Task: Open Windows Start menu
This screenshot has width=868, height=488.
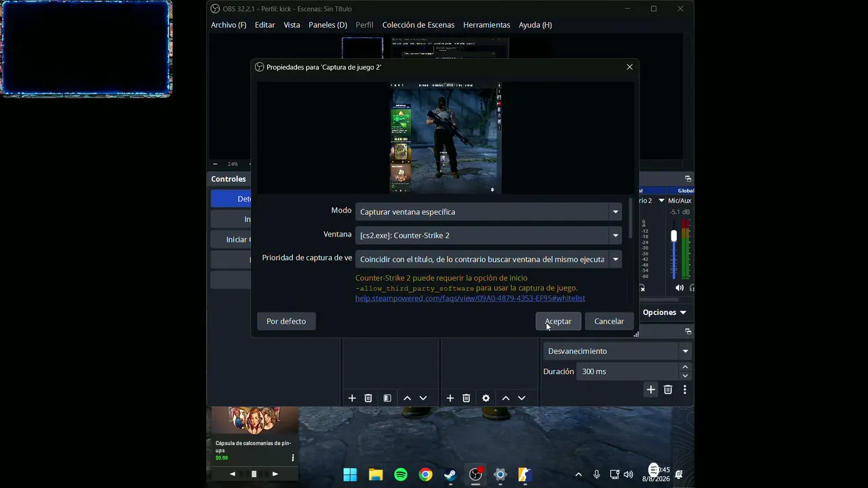Action: pos(350,474)
